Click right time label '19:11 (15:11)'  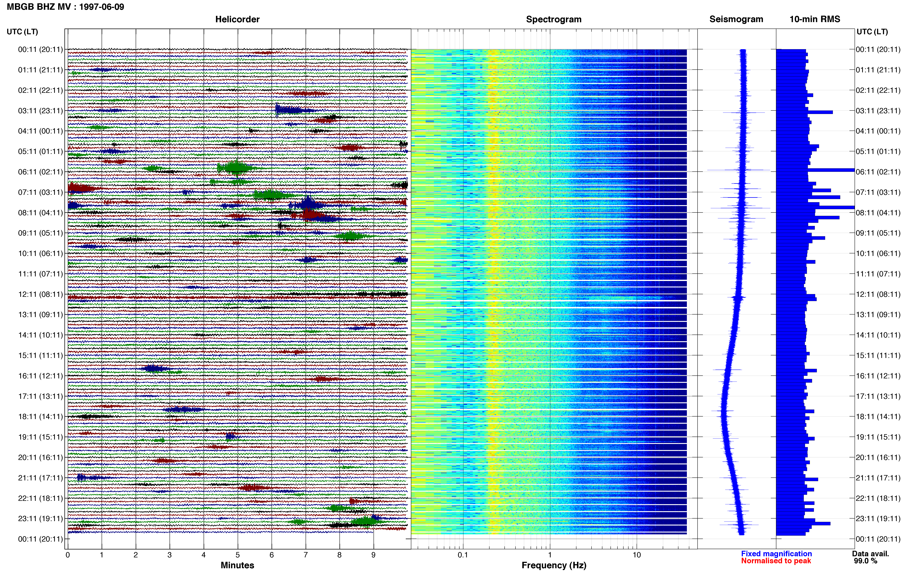(878, 437)
